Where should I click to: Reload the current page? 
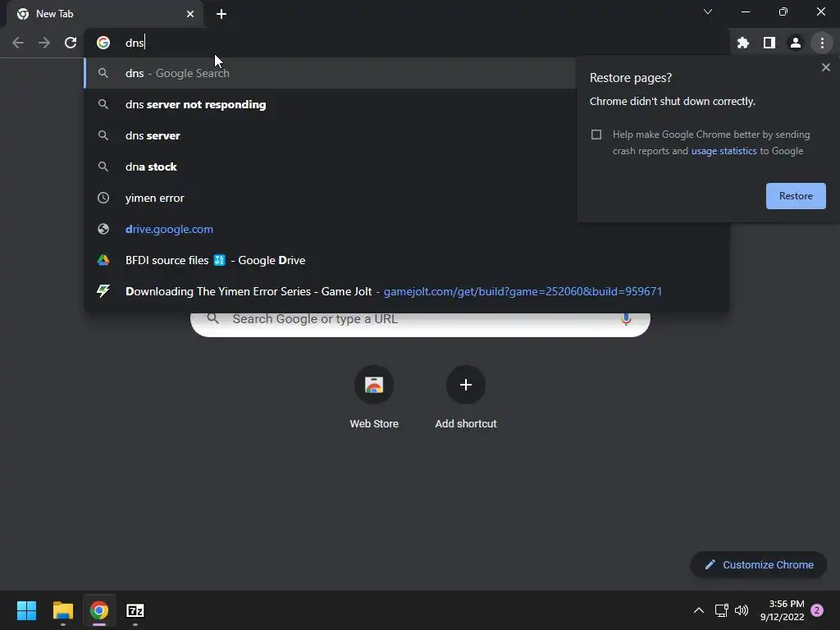[71, 43]
